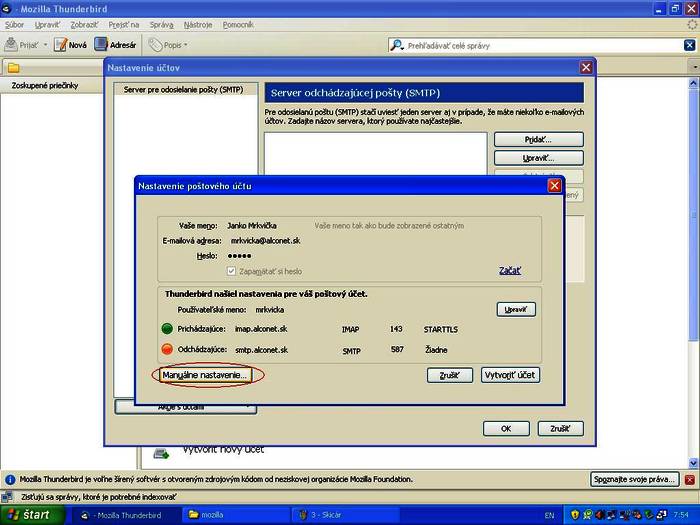Screen dimensions: 700x525
Task: Click Pridať button in SMTP settings
Action: [538, 140]
